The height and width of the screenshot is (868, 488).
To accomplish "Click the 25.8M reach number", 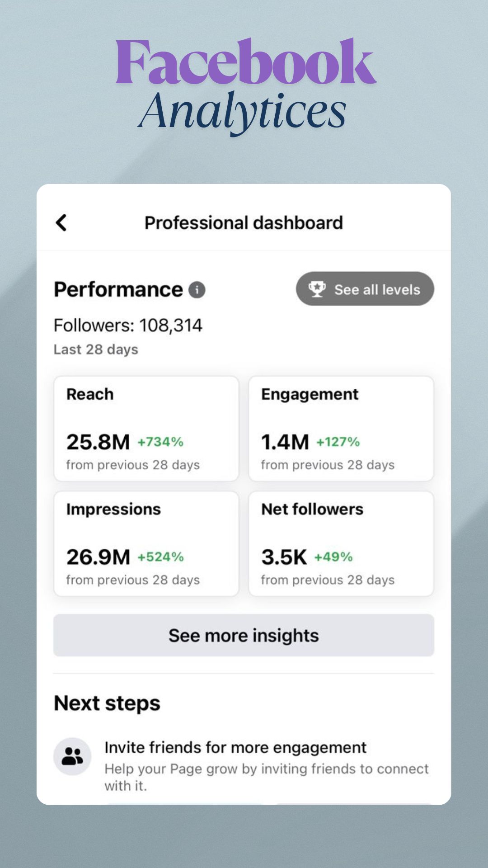I will click(98, 442).
